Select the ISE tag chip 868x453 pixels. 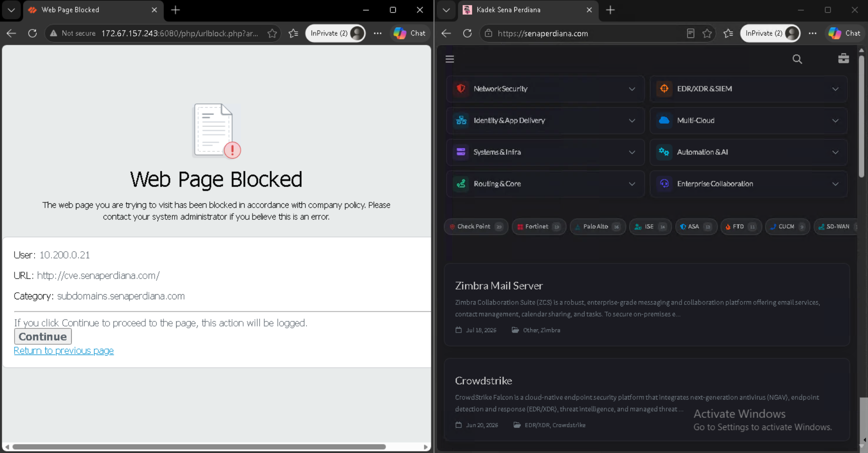[x=650, y=227]
